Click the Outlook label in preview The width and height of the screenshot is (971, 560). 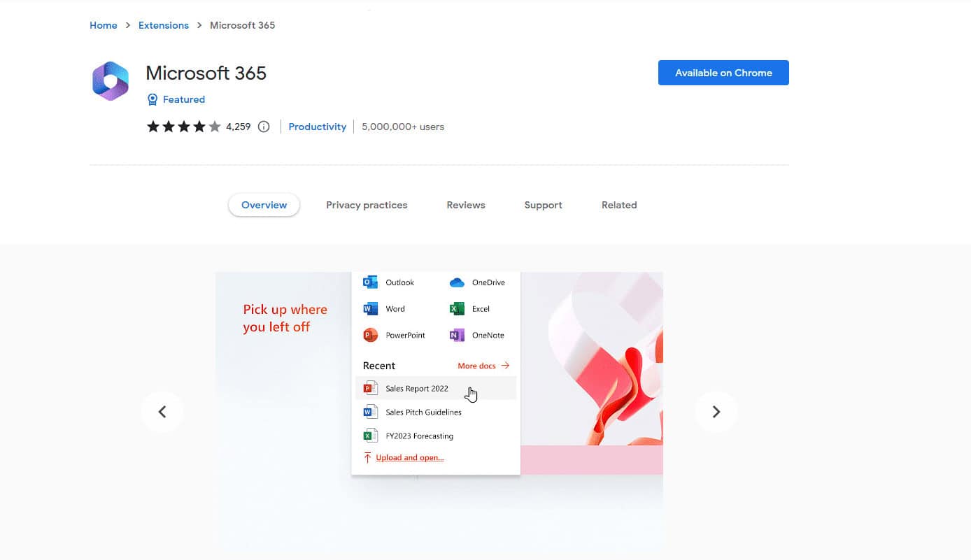click(400, 282)
